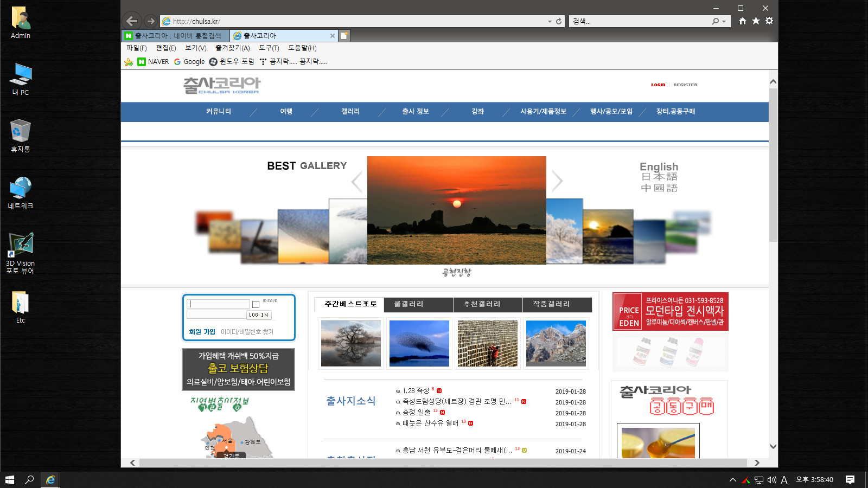Select the 추천갤러리 tab
868x488 pixels.
pos(488,304)
